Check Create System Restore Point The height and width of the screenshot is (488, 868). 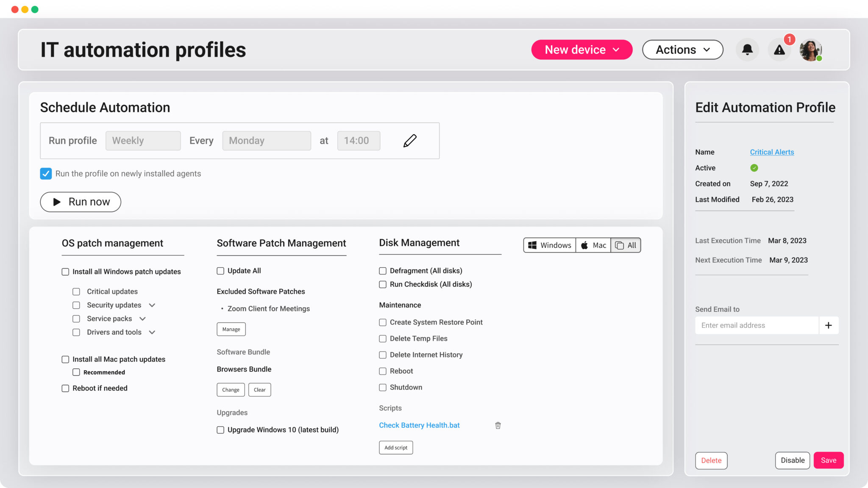pyautogui.click(x=383, y=322)
